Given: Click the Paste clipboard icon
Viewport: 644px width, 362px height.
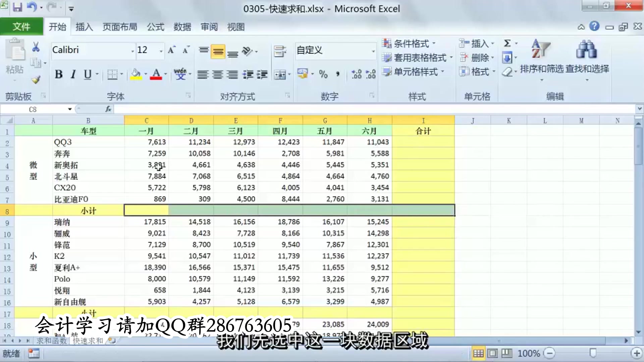Looking at the screenshot, I should [15, 49].
